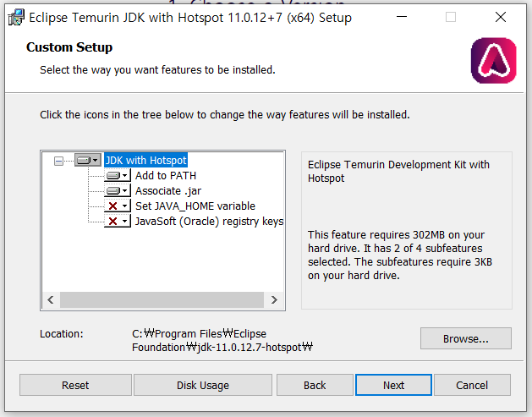The image size is (532, 417).
Task: Open the Add to PATH install-option dropdown
Action: [x=118, y=175]
